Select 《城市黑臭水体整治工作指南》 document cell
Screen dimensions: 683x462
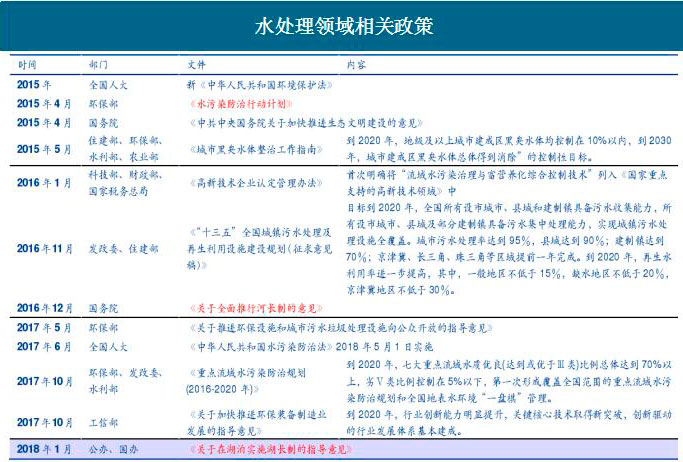256,149
